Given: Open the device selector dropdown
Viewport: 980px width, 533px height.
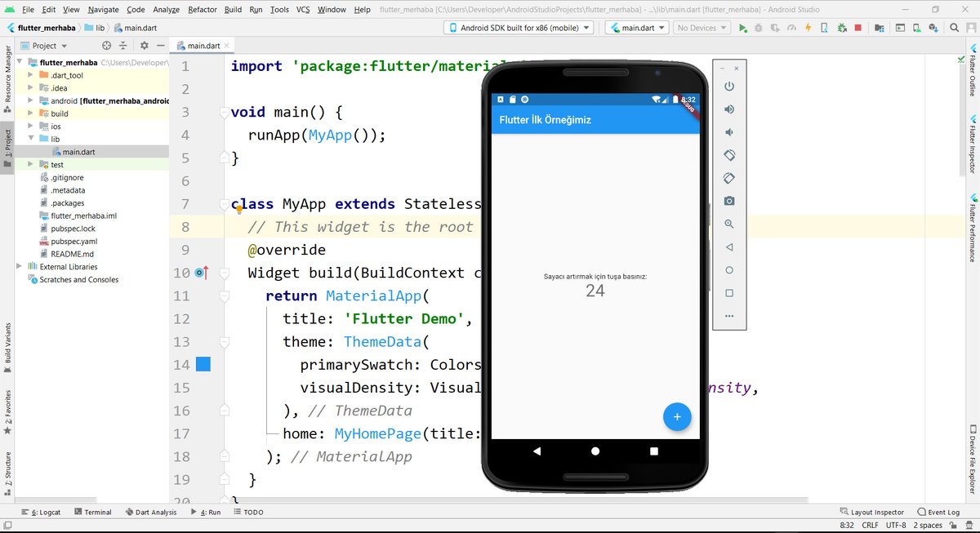Looking at the screenshot, I should point(519,28).
